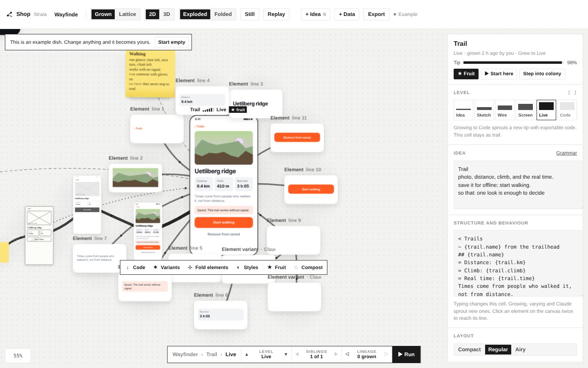This screenshot has height=368, width=588.
Task: Step forward in lineage
Action: (x=386, y=355)
